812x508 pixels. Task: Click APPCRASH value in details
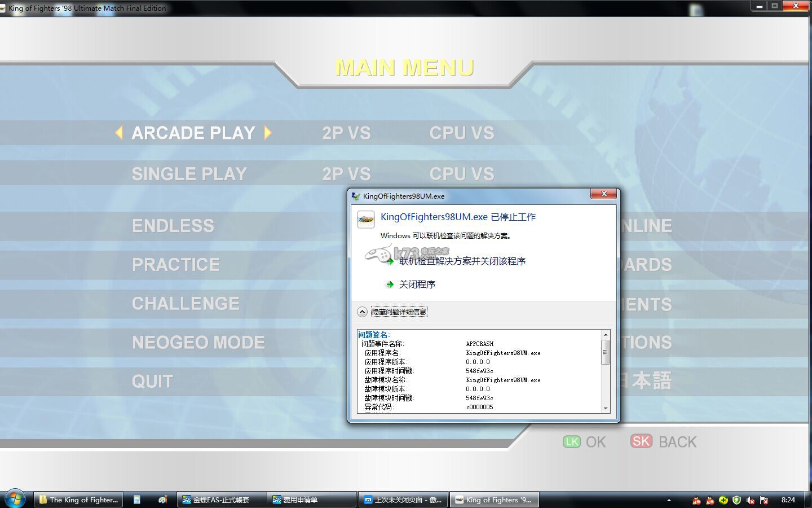[480, 344]
